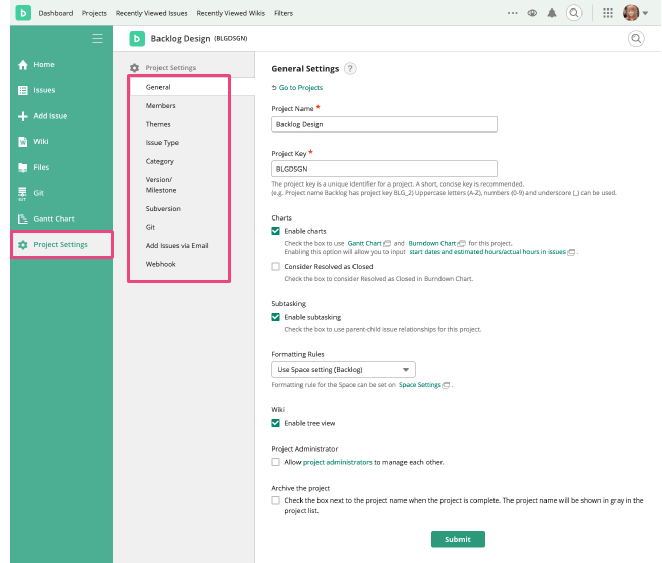This screenshot has width=662, height=563.
Task: Toggle Consider Resolved as Closed checkbox
Action: pyautogui.click(x=275, y=266)
